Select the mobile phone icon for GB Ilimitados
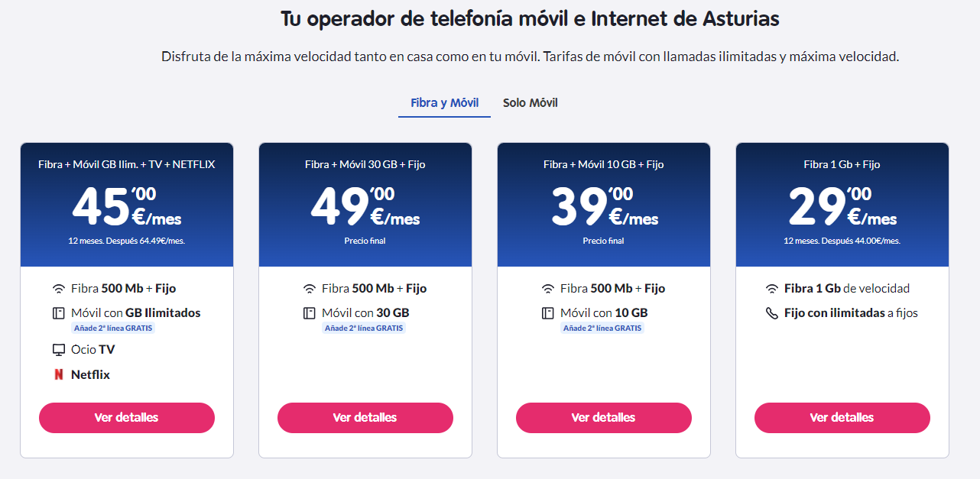The height and width of the screenshot is (479, 980). tap(60, 312)
